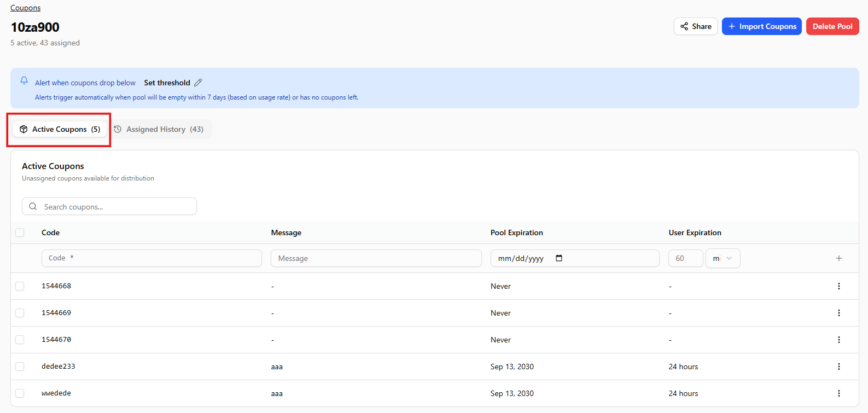Screen dimensions: 868x413
Task: Click the alert bell icon
Action: tap(24, 80)
